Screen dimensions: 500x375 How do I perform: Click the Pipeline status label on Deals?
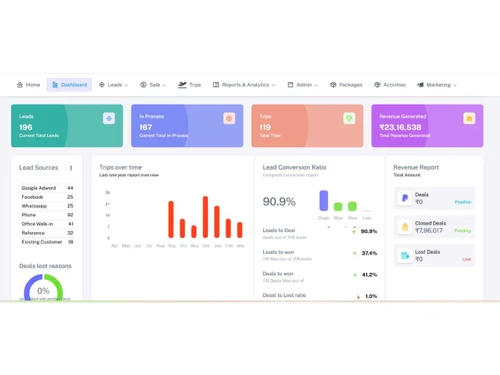pyautogui.click(x=463, y=202)
